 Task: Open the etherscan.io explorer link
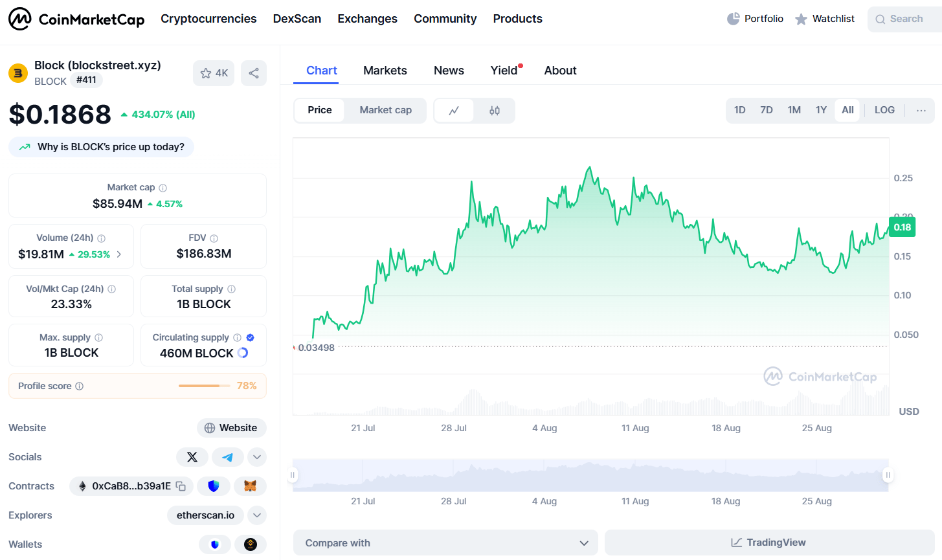point(206,515)
